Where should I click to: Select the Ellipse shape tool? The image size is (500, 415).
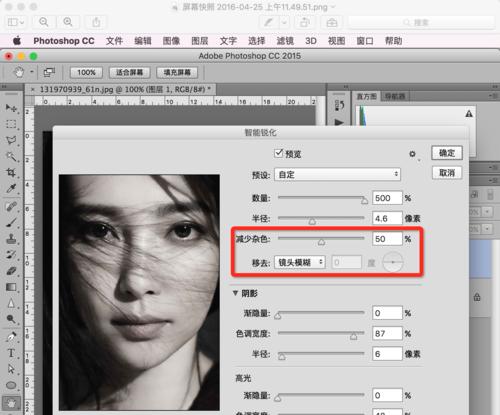point(11,385)
